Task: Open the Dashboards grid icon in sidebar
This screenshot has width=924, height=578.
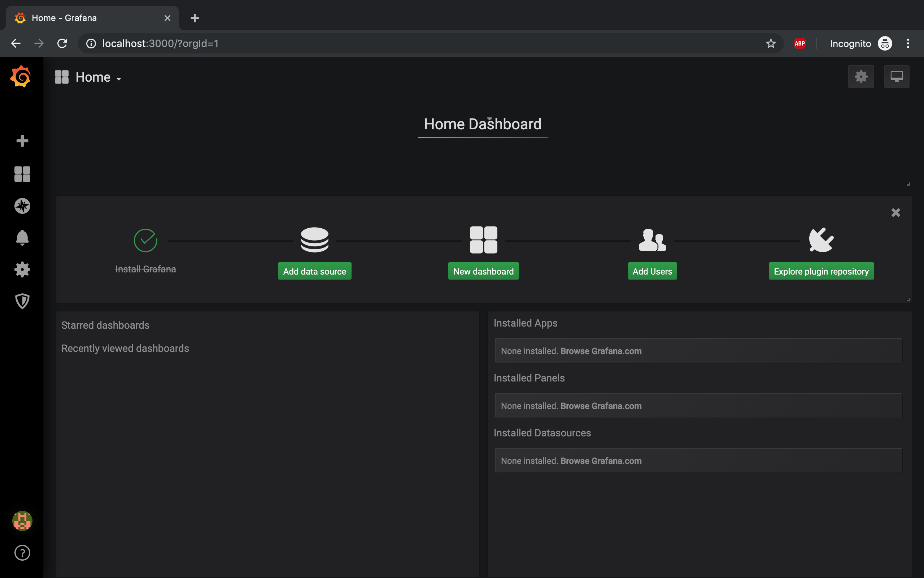Action: click(x=22, y=174)
